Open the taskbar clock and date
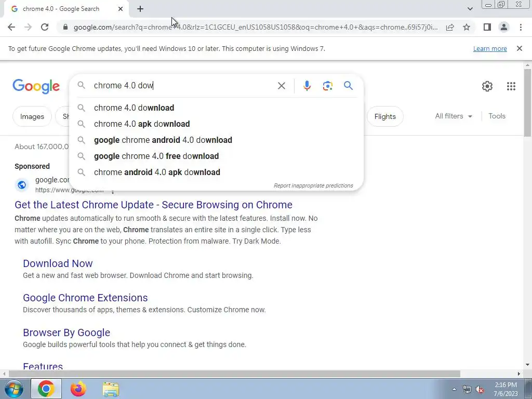Screen dimensions: 532x399 point(506,389)
